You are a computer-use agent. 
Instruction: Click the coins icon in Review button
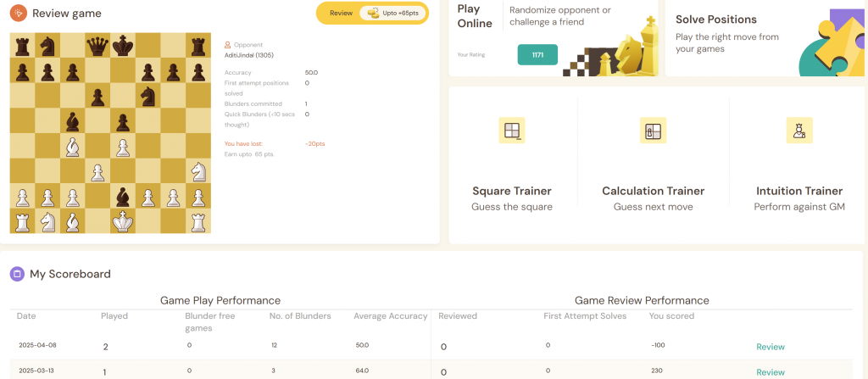pos(373,14)
